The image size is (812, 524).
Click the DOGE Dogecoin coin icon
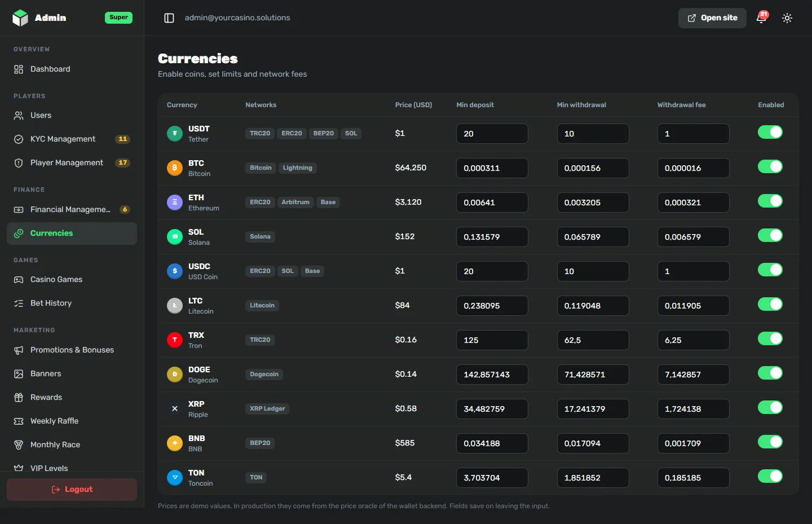coord(175,375)
